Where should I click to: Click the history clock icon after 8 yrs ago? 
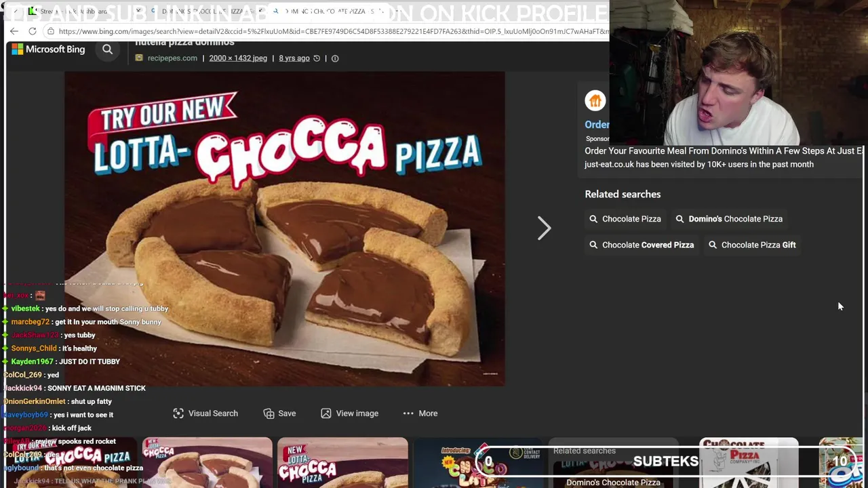[x=316, y=58]
